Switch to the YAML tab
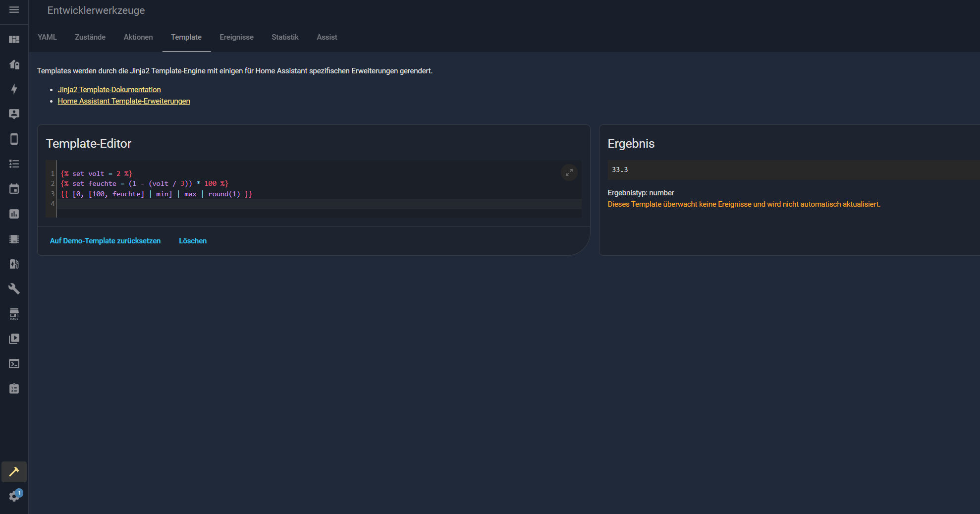This screenshot has width=980, height=514. pyautogui.click(x=47, y=37)
